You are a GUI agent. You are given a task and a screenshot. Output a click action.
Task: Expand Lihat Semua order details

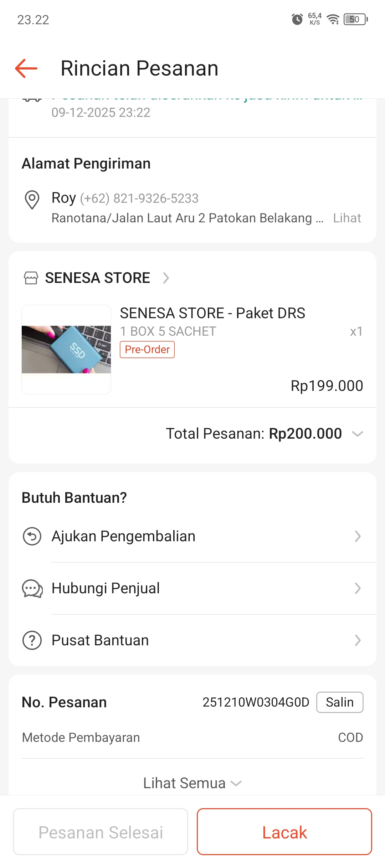[x=192, y=783]
